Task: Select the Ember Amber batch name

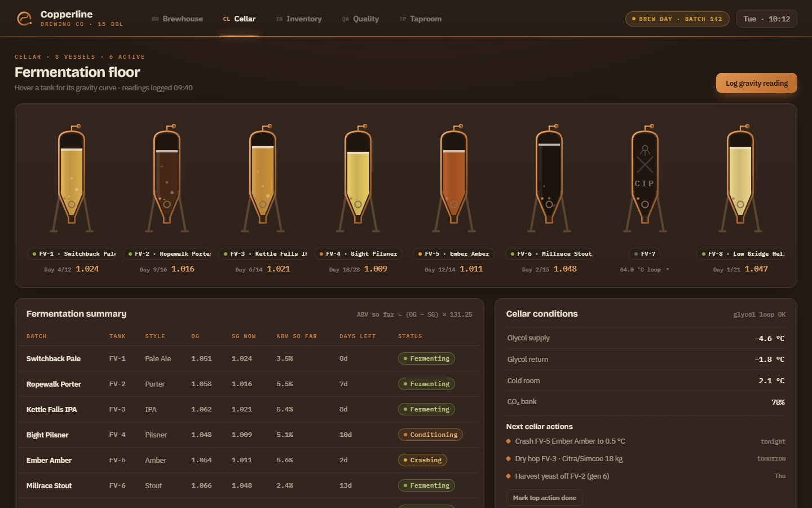Action: click(49, 461)
